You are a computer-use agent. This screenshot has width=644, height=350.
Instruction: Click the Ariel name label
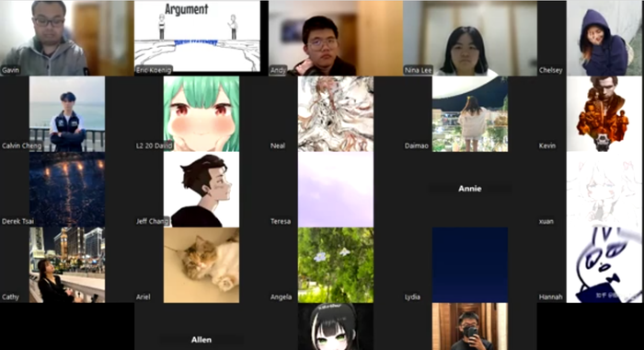coord(143,297)
